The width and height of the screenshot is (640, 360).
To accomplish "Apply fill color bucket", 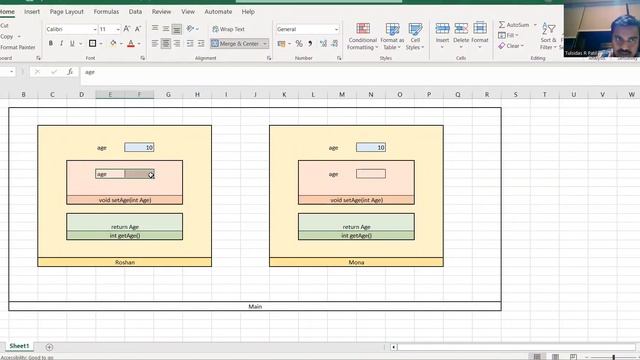I will tap(113, 43).
